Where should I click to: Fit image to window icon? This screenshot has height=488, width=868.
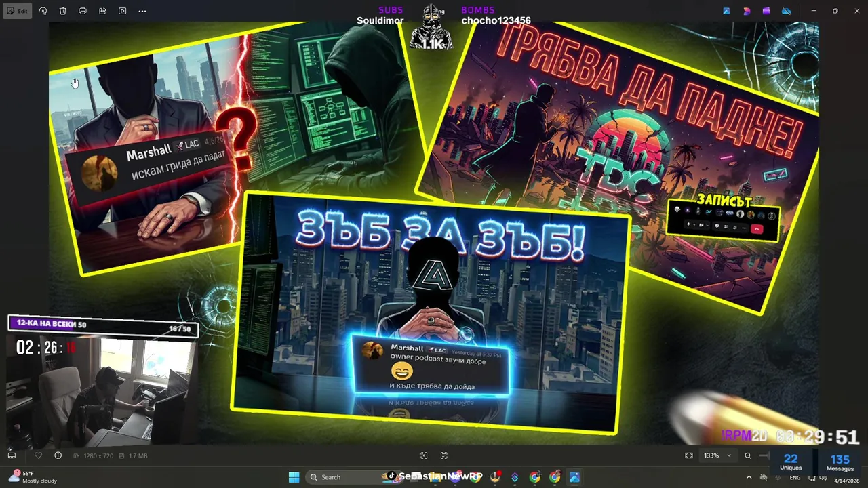(689, 455)
